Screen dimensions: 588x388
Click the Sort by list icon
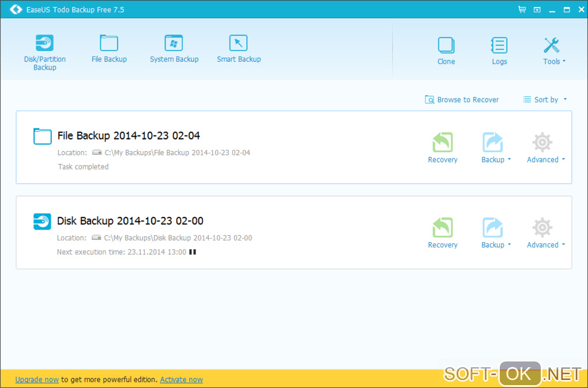tap(527, 99)
